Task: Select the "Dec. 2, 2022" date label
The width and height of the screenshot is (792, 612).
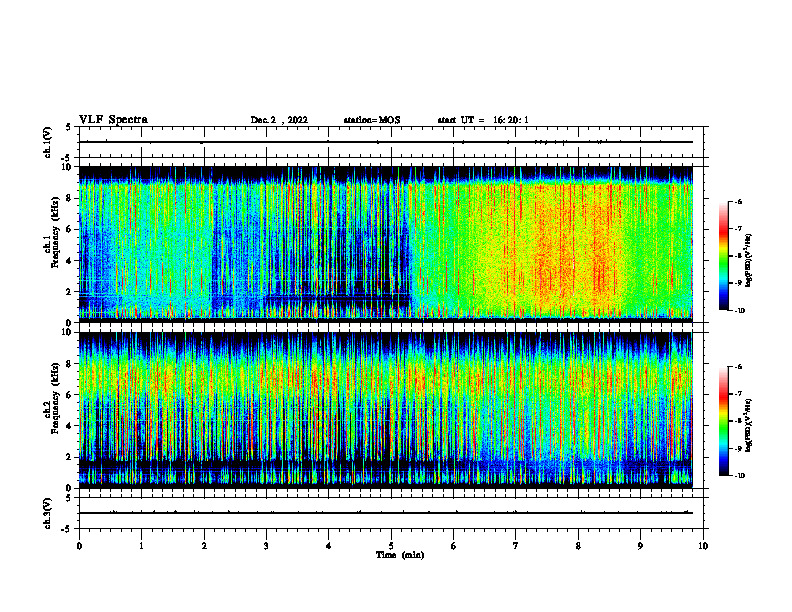Action: [279, 120]
